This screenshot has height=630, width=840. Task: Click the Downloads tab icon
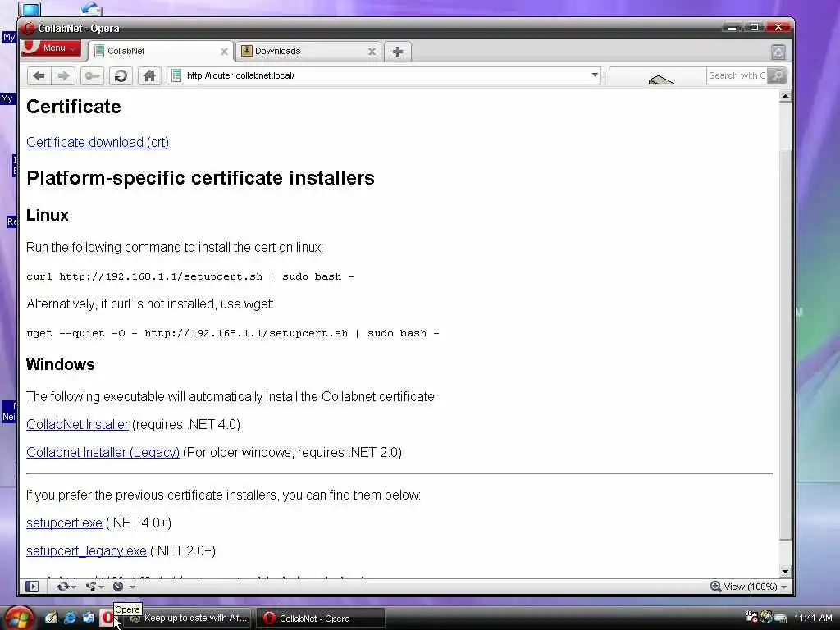coord(246,51)
